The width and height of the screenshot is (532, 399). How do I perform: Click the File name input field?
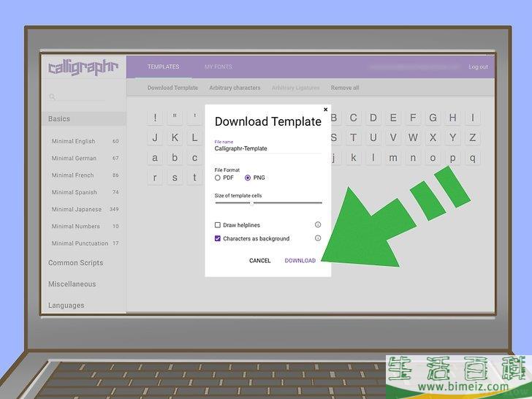click(268, 148)
